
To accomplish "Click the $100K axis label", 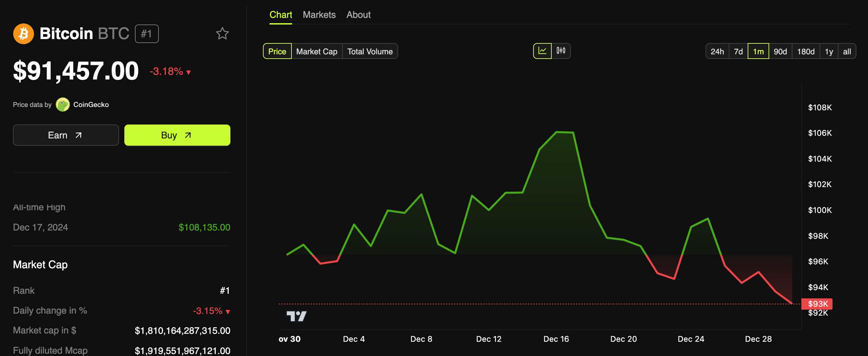I will point(820,210).
